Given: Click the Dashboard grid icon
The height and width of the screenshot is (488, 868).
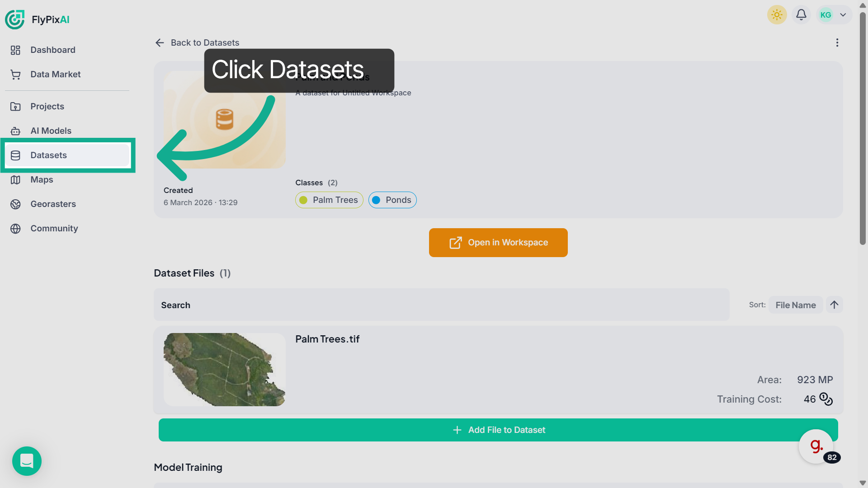Looking at the screenshot, I should [x=15, y=50].
